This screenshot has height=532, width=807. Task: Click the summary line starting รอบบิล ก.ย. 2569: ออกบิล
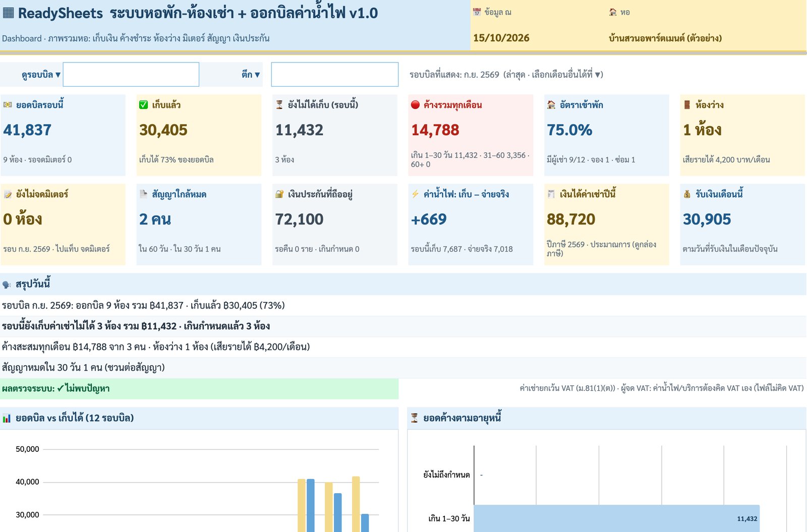143,306
